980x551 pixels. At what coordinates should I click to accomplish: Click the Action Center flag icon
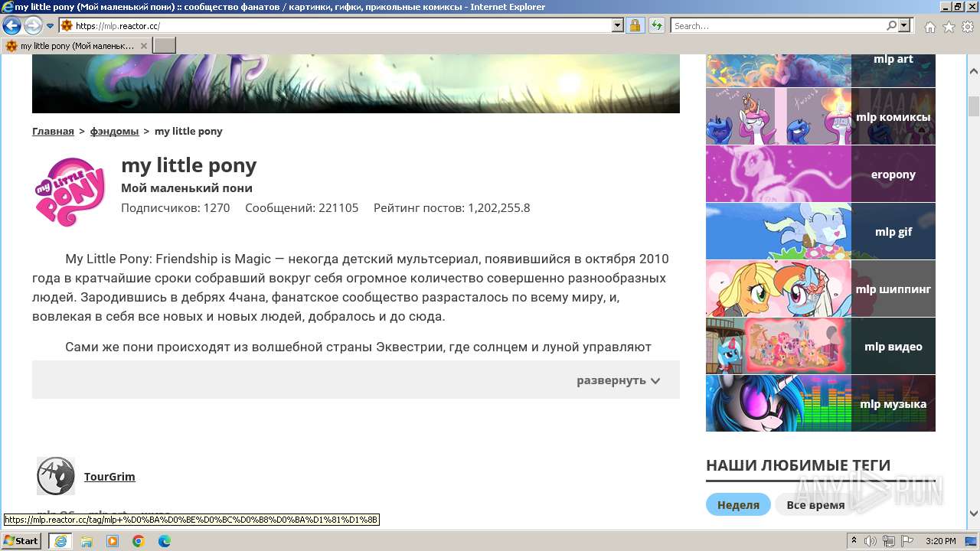[x=907, y=541]
